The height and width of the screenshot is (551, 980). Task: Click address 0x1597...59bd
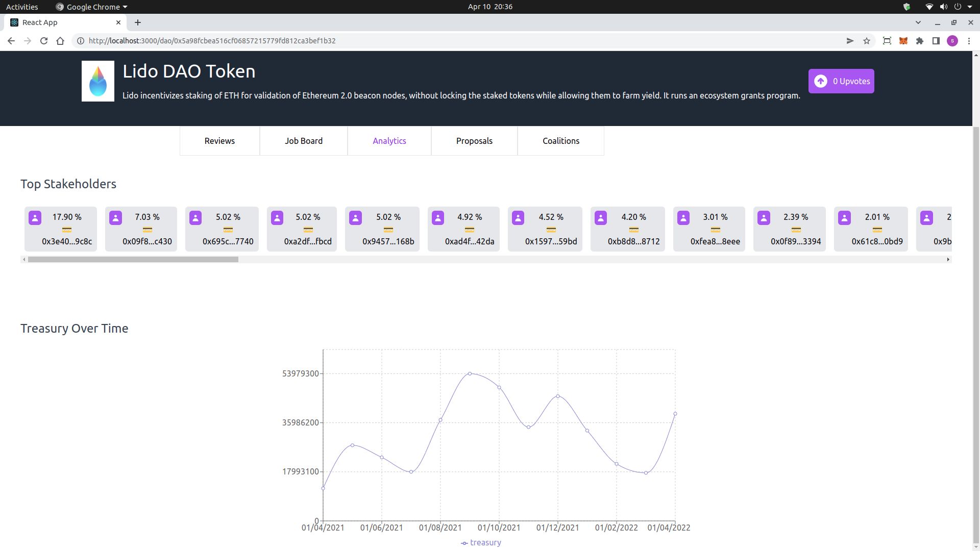(x=551, y=241)
